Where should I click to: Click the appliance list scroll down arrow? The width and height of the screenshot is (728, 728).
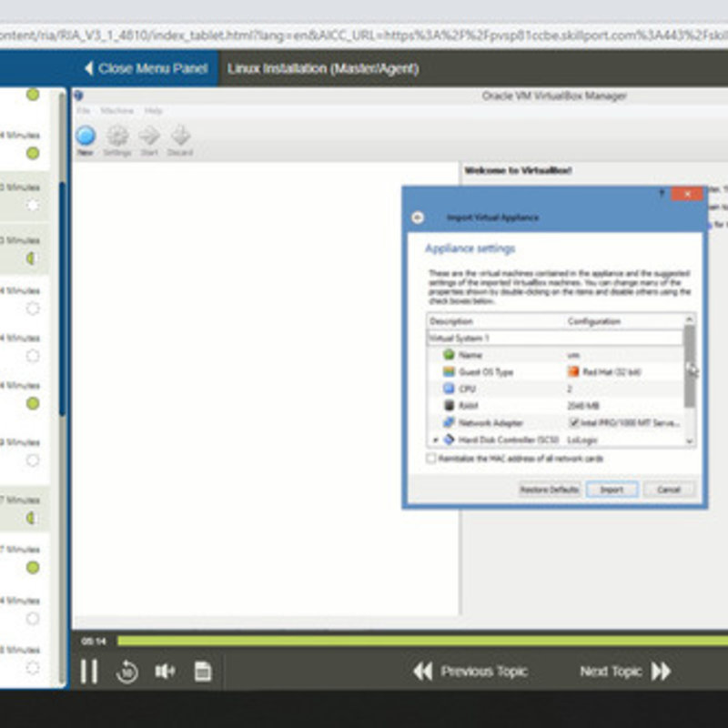click(x=690, y=441)
